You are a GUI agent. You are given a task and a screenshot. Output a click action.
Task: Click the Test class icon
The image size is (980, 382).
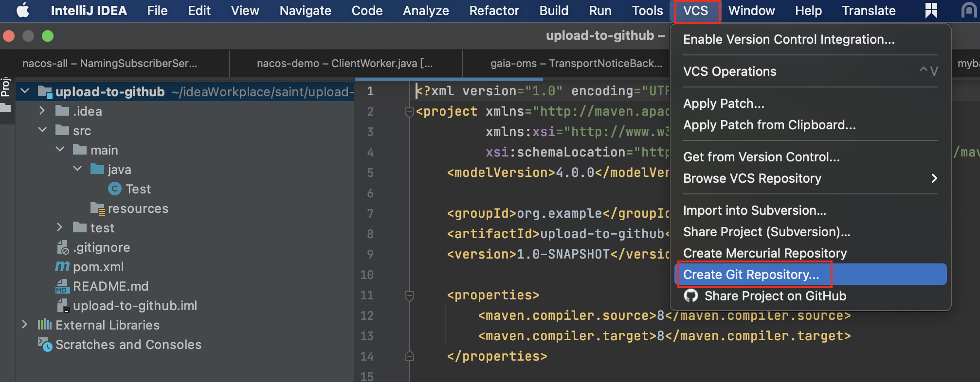(115, 189)
